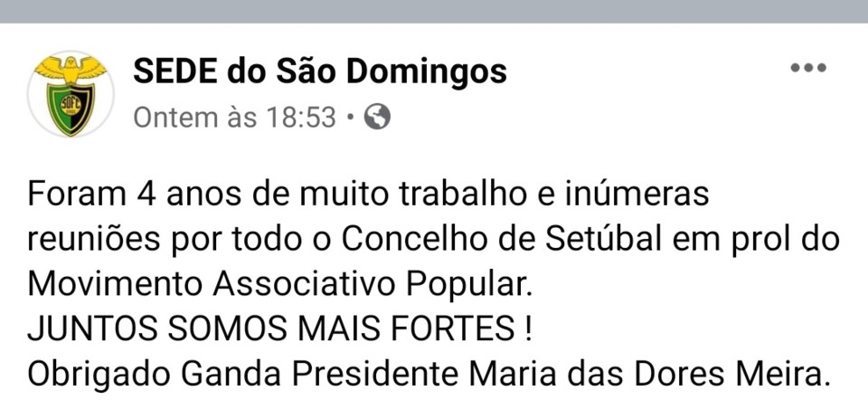Click the globe public audience icon

(377, 117)
